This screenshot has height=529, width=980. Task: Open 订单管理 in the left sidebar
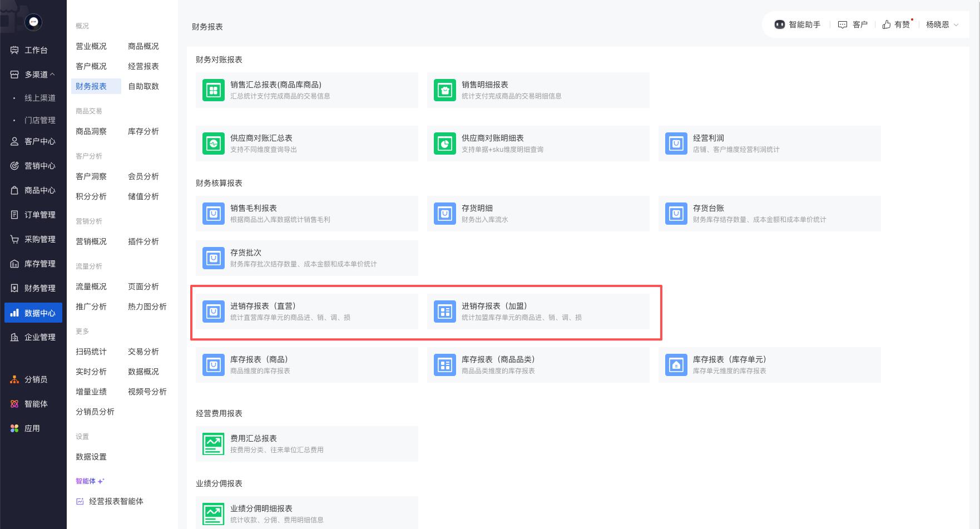pos(33,215)
